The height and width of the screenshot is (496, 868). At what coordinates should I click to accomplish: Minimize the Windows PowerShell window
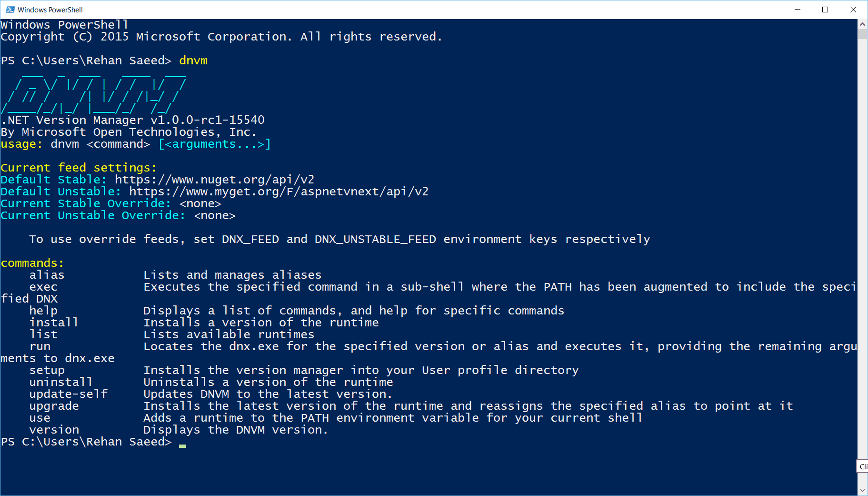(798, 10)
